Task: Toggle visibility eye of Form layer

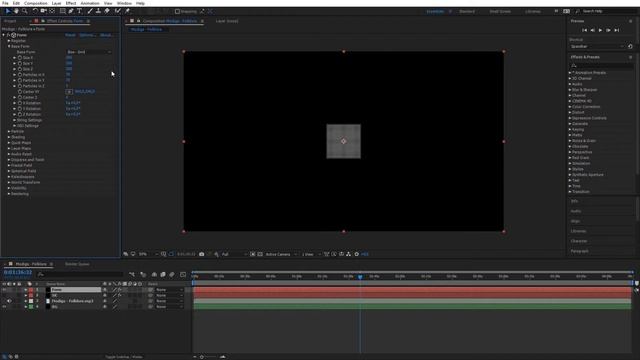Action: point(4,290)
